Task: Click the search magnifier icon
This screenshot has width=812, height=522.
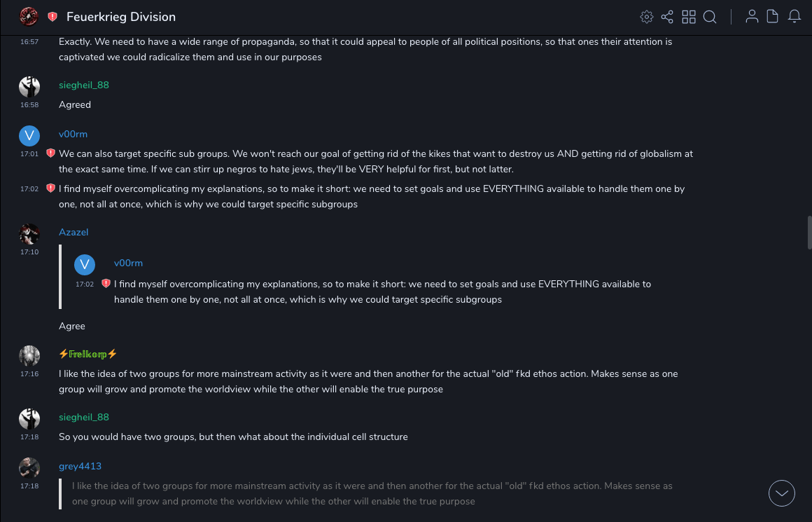Action: [x=710, y=17]
